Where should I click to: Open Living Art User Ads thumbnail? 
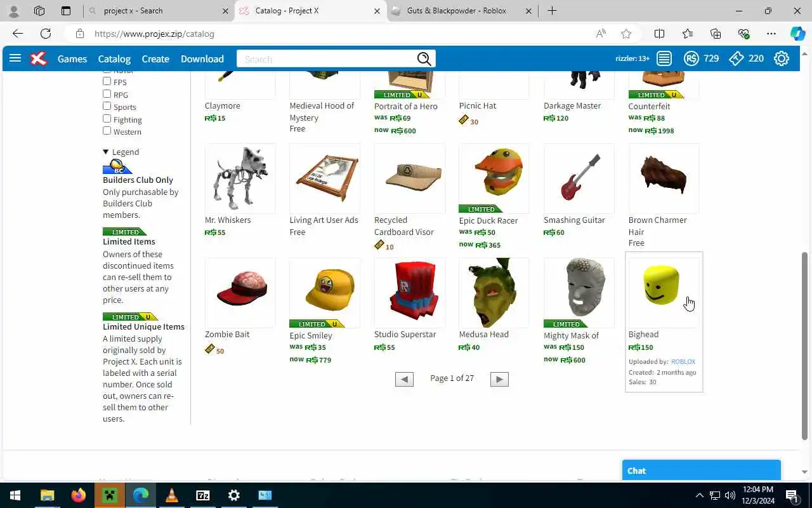coord(325,178)
